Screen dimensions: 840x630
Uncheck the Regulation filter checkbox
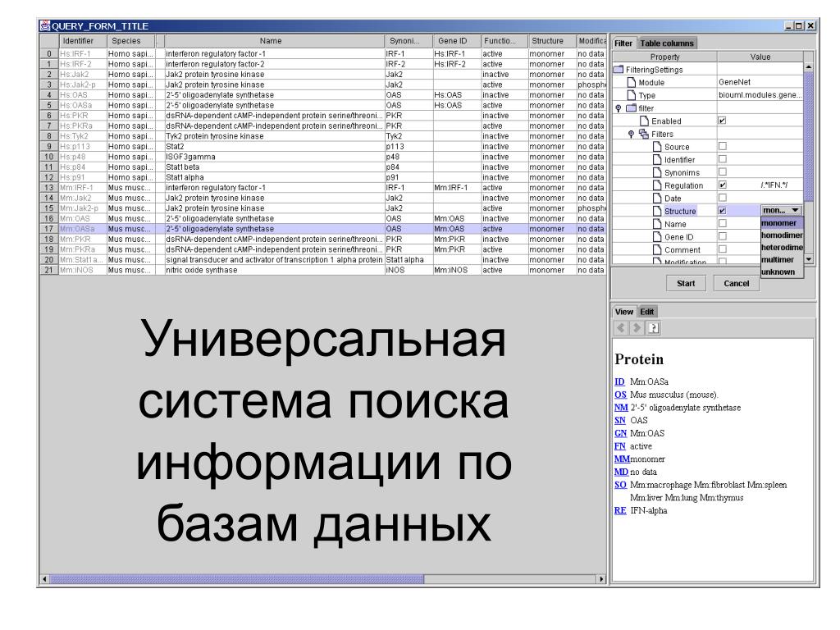tap(722, 185)
